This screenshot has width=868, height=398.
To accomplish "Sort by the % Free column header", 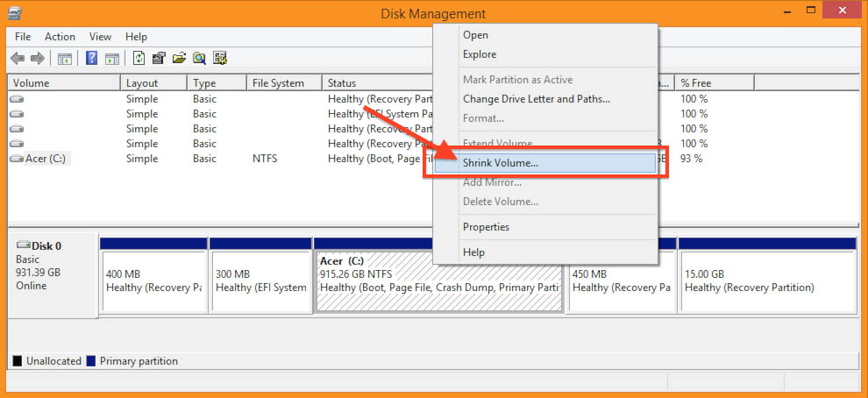I will pyautogui.click(x=714, y=83).
